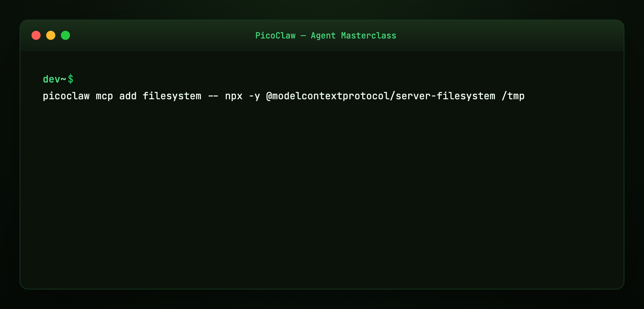Click the tilde character in the prompt
Screen dimensions: 644x309
tap(63, 79)
